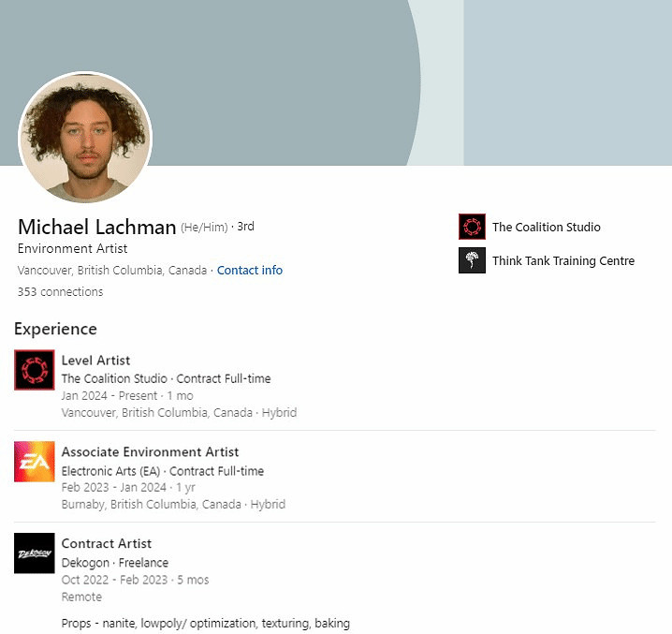Viewport: 672px width, 634px height.
Task: Click the profile photo thumbnail
Action: coord(85,136)
